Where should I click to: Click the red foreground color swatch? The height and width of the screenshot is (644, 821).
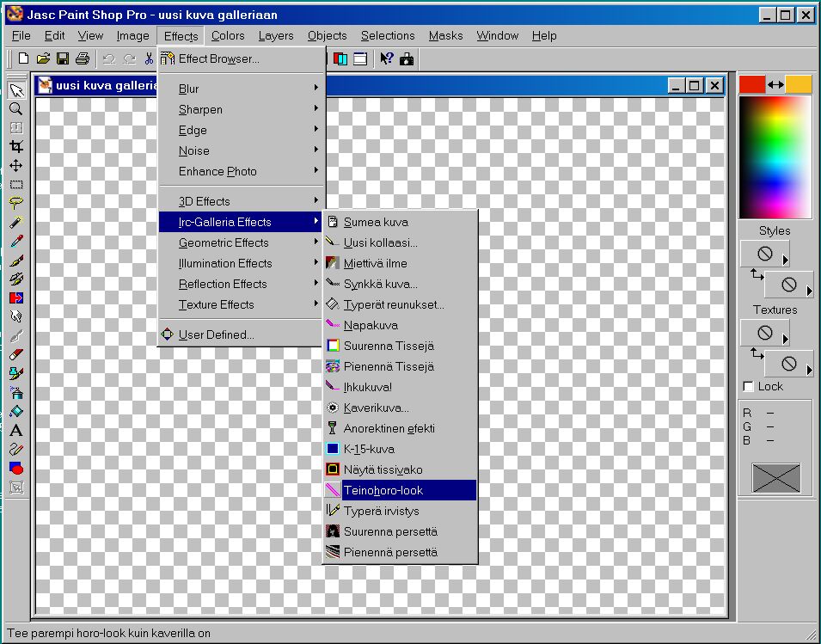[x=752, y=84]
